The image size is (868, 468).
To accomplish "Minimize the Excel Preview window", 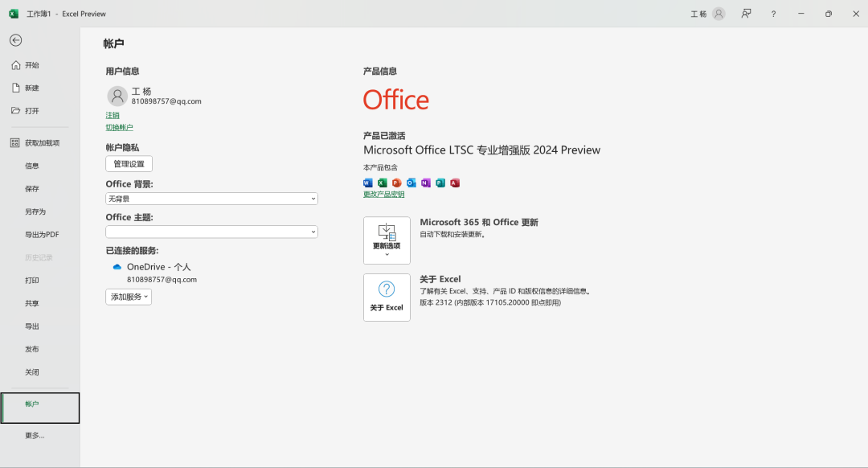I will [801, 14].
